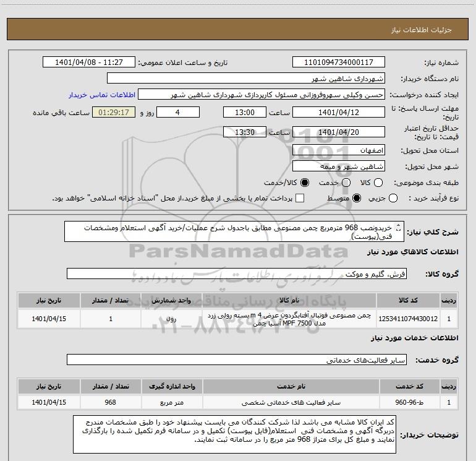This screenshot has height=461, width=476.
Task: Select the خدمت radio button
Action: [346, 183]
